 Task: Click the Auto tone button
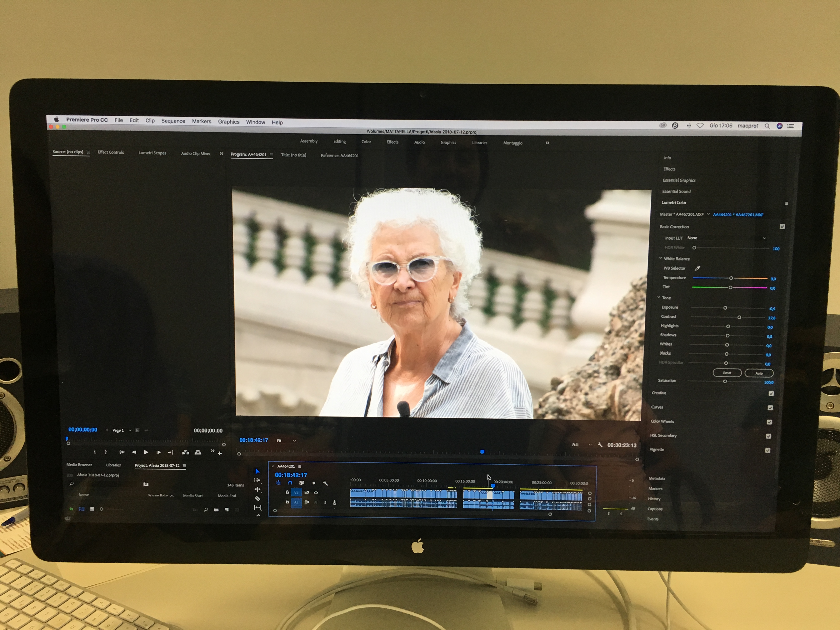(x=759, y=373)
